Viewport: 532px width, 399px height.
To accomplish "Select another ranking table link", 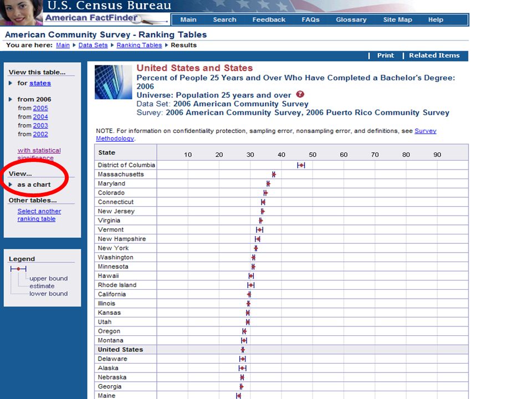I will tap(39, 215).
